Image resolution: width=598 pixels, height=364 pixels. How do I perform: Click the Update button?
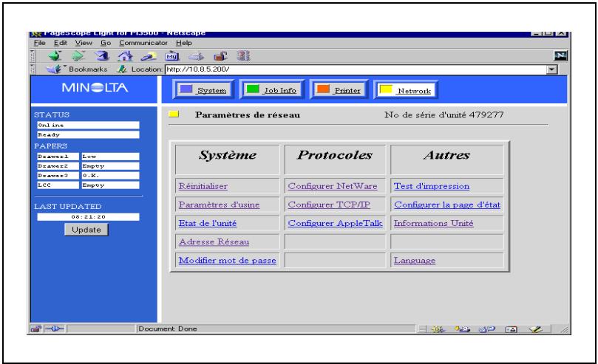point(86,230)
